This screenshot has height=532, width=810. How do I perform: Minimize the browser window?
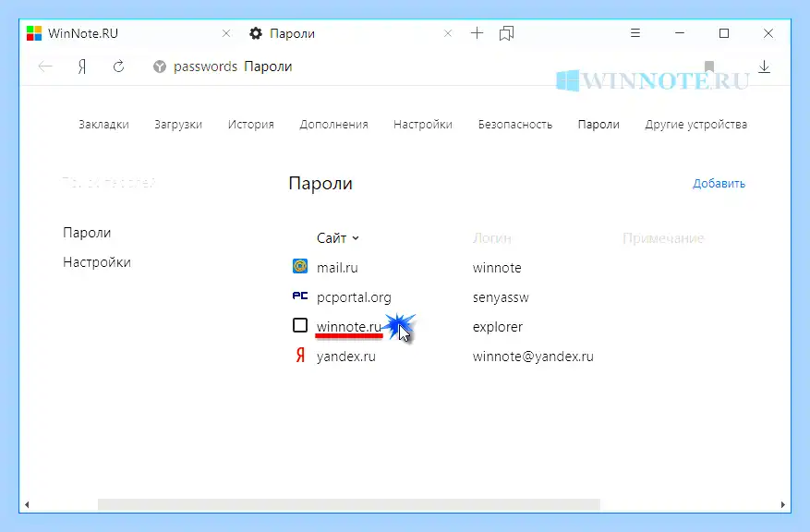click(679, 33)
